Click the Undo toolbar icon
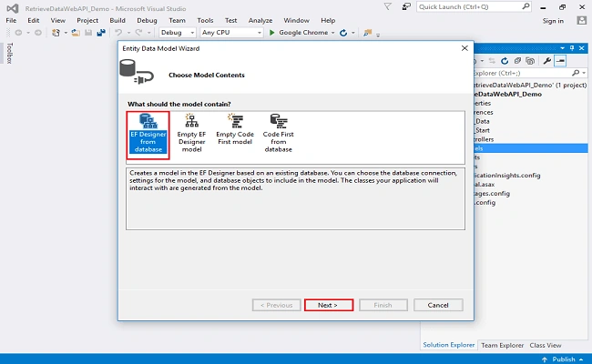This screenshot has width=592, height=364. click(x=118, y=33)
